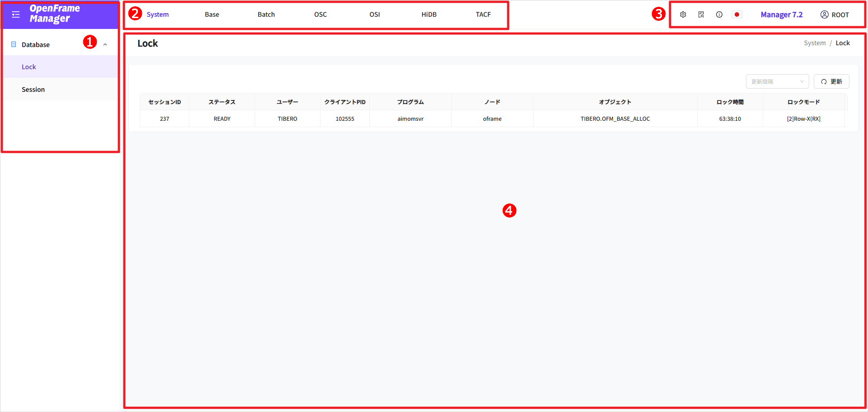The image size is (868, 412).
Task: Click the information circle icon
Action: [x=719, y=14]
